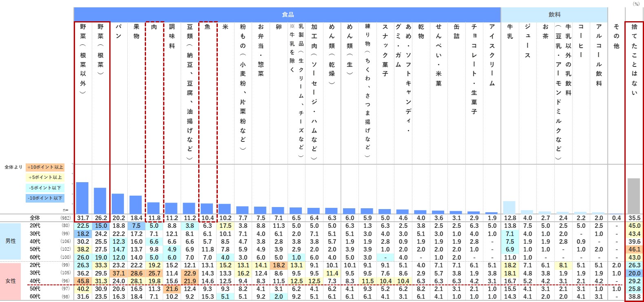The width and height of the screenshot is (644, 302).
Task: Click the gray bar for 捨てたことはない
Action: click(633, 196)
